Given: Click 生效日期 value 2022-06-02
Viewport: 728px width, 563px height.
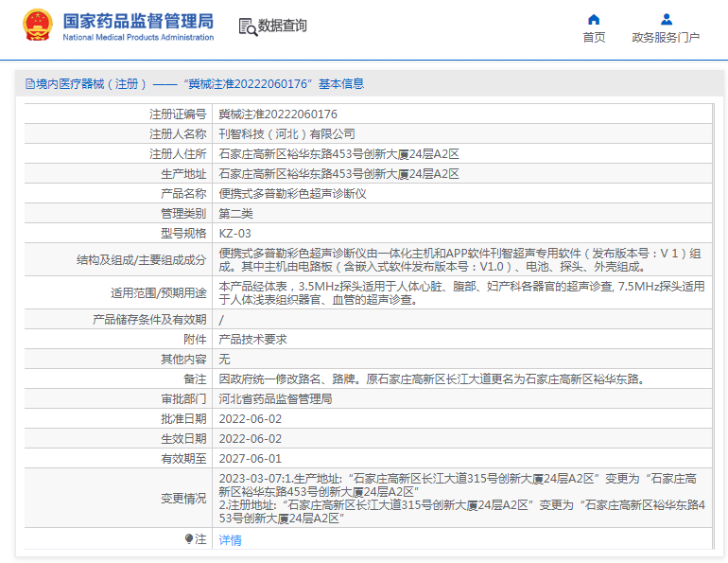Looking at the screenshot, I should (x=251, y=439).
